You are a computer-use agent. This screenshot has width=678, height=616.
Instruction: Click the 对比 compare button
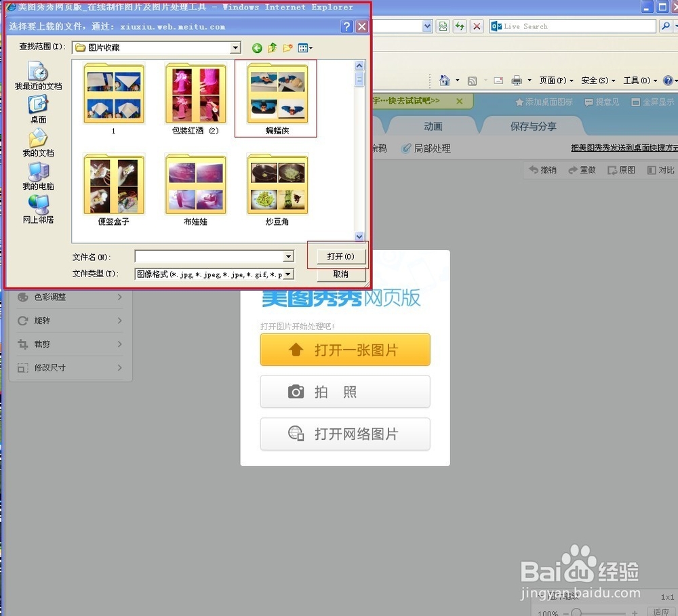(660, 170)
